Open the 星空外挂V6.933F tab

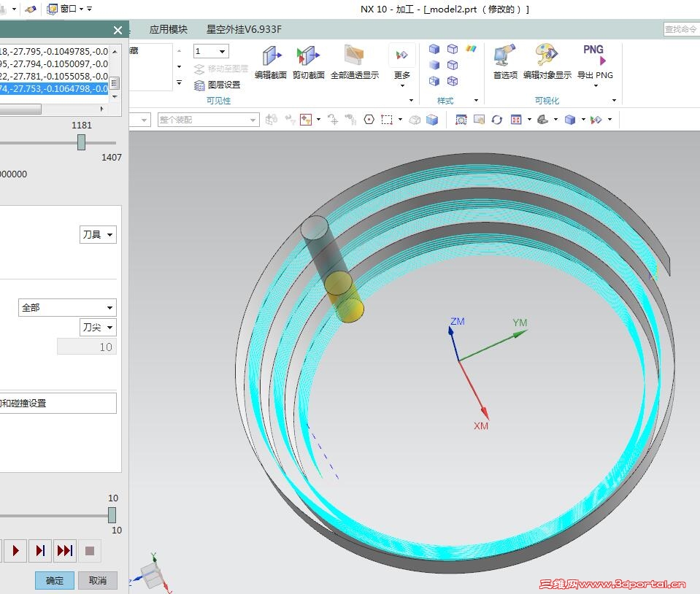[x=244, y=29]
